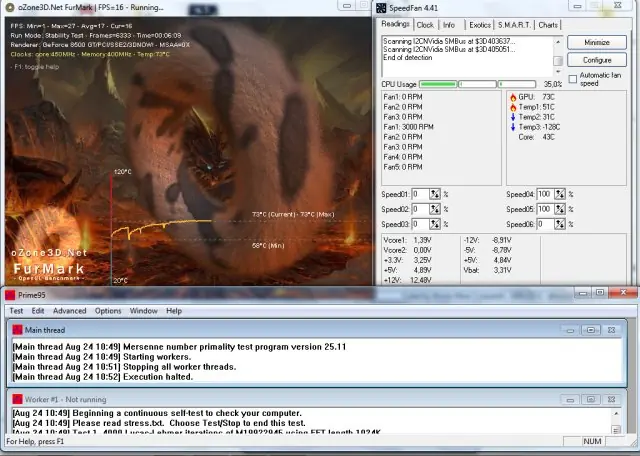Screen dimensions: 640x456
Task: Click the Speed03 value field
Action: tap(420, 224)
